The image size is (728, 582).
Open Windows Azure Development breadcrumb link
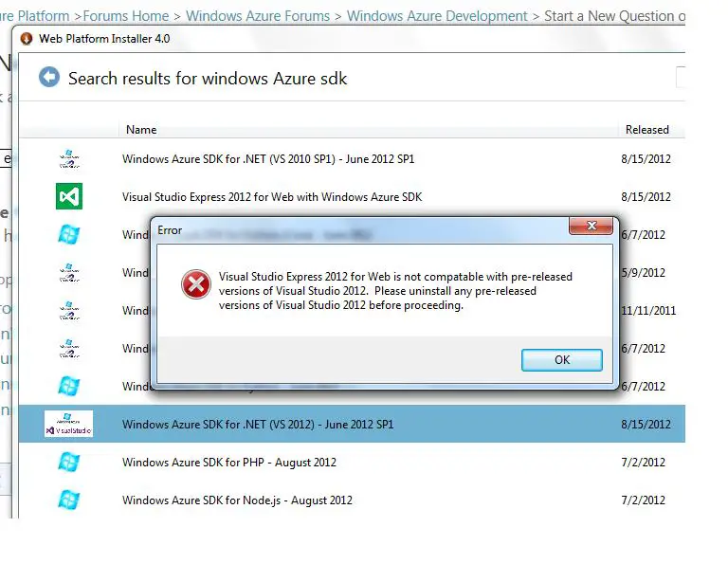click(437, 16)
